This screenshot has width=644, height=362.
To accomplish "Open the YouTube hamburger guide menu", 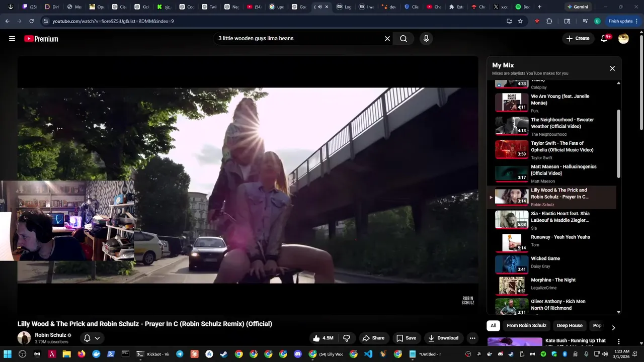I will 12,39.
